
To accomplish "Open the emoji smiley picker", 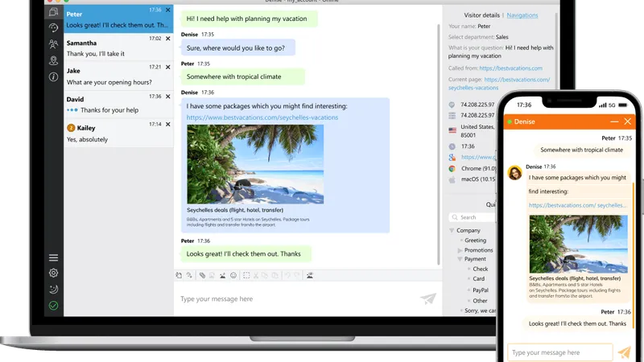I will point(233,275).
